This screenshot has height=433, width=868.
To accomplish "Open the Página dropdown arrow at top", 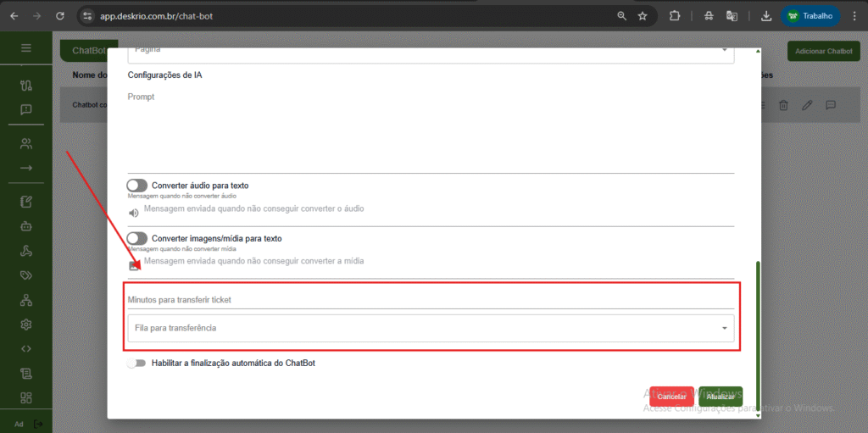I will tap(724, 51).
